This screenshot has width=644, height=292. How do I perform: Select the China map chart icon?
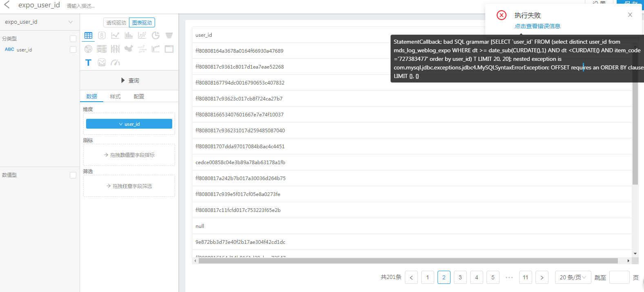129,49
